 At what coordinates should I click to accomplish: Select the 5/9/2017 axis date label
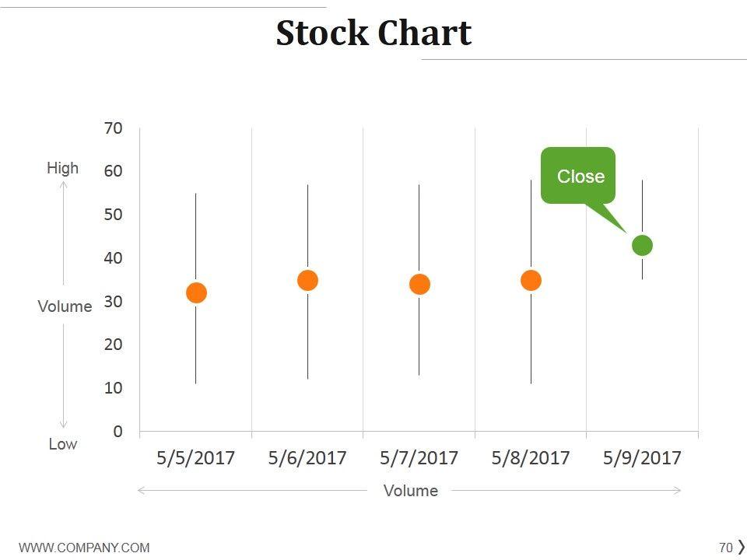[x=642, y=457]
